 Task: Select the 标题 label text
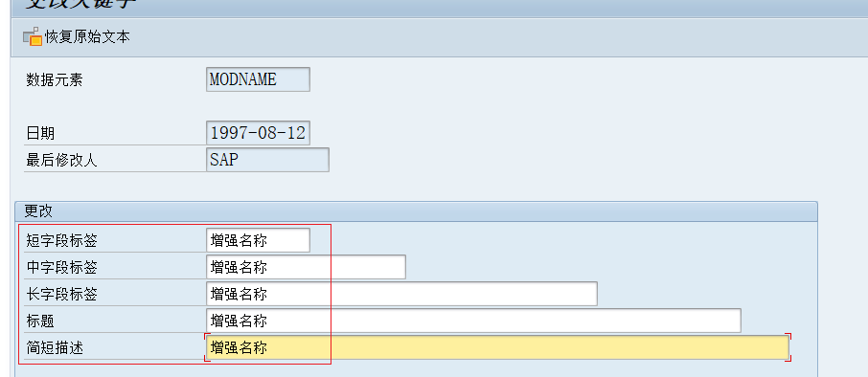40,322
